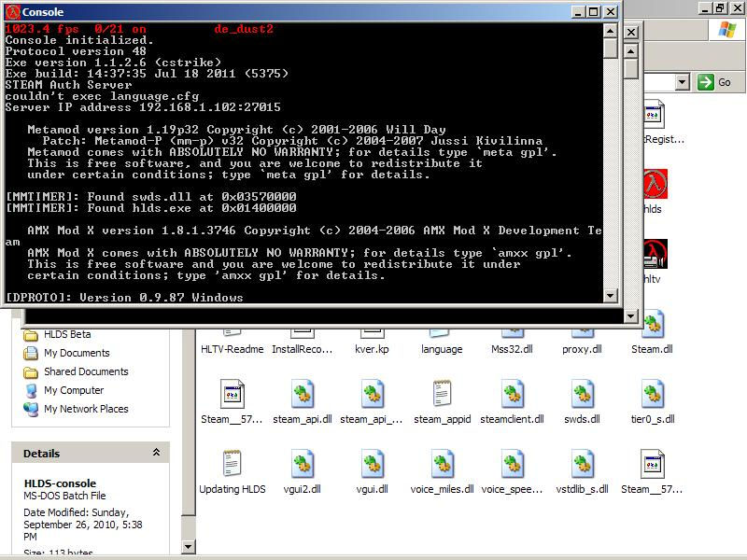Screen dimensions: 747x560
Task: Select the language file label
Action: (x=442, y=349)
